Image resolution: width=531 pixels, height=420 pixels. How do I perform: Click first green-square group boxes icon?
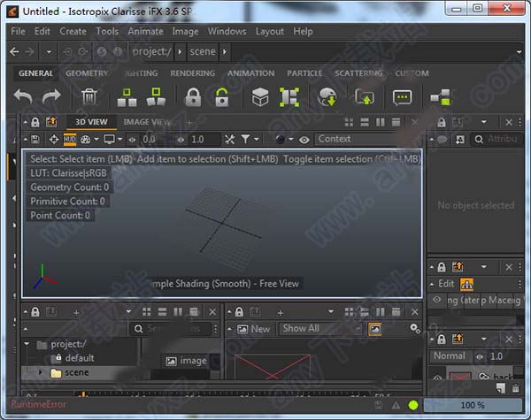click(x=127, y=97)
